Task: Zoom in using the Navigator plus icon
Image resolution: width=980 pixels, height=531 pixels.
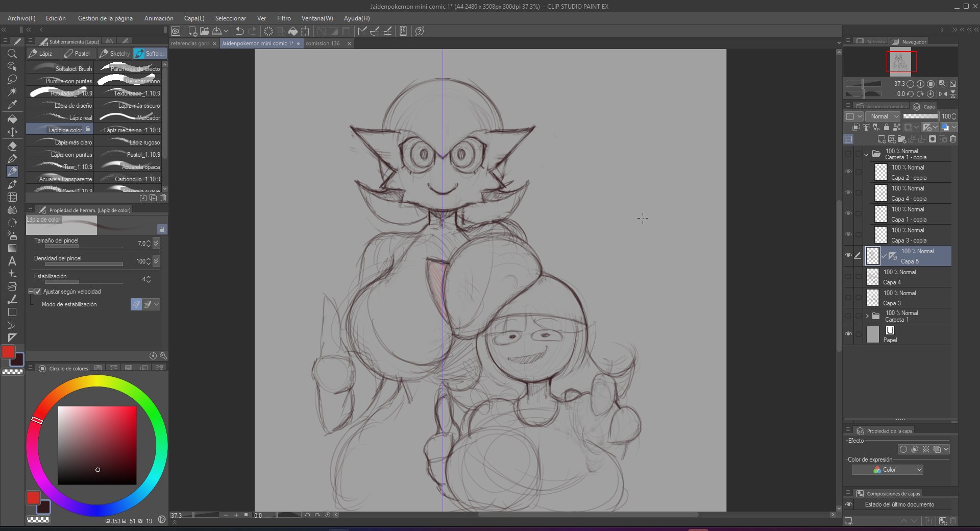Action: tap(920, 84)
